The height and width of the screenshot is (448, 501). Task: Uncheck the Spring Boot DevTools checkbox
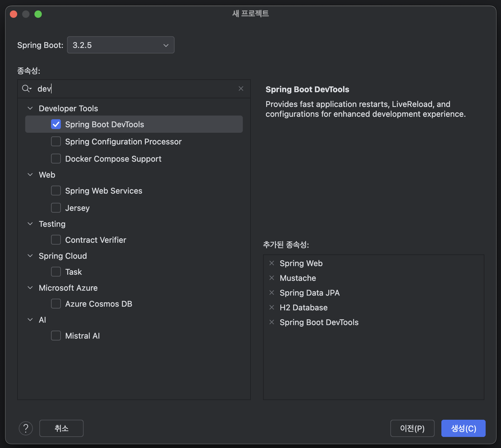(56, 124)
